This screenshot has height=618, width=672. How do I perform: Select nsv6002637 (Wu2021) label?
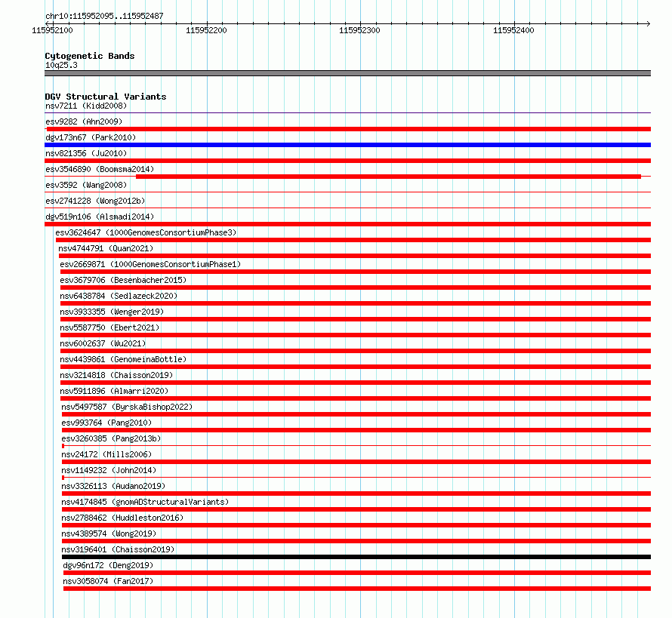(103, 343)
